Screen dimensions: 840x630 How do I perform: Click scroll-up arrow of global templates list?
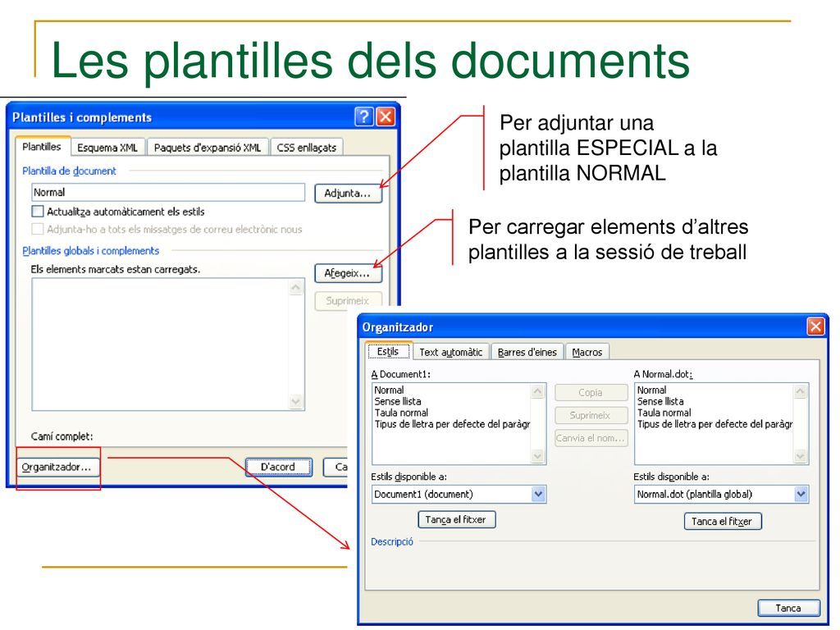(295, 288)
